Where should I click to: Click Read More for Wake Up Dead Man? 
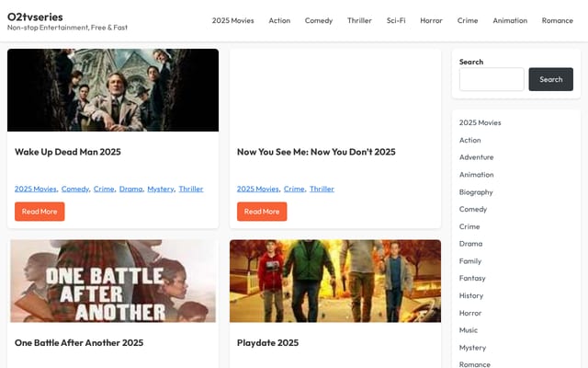[x=40, y=212]
